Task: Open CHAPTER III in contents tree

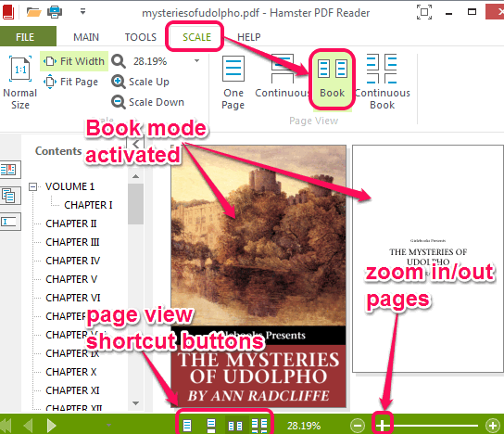Action: click(72, 242)
